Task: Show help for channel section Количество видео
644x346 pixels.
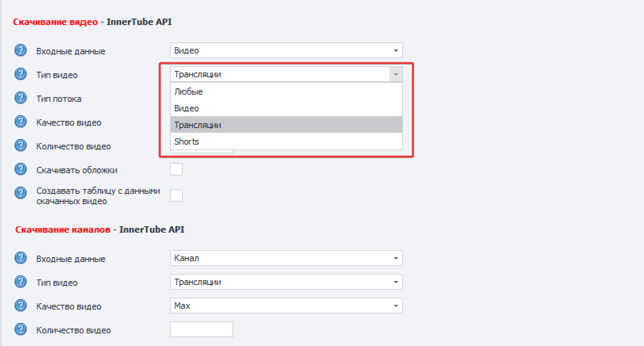Action: [21, 329]
